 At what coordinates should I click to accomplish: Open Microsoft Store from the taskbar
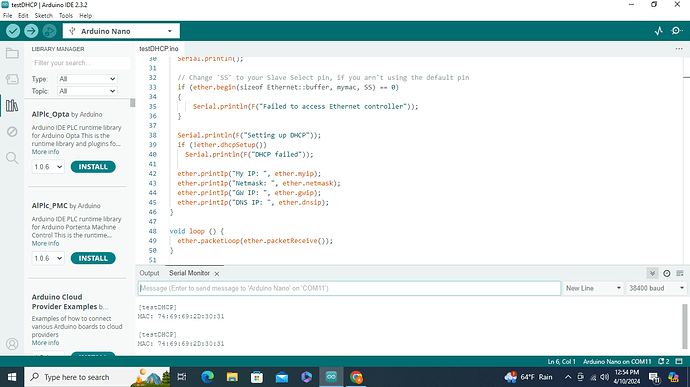tap(257, 377)
